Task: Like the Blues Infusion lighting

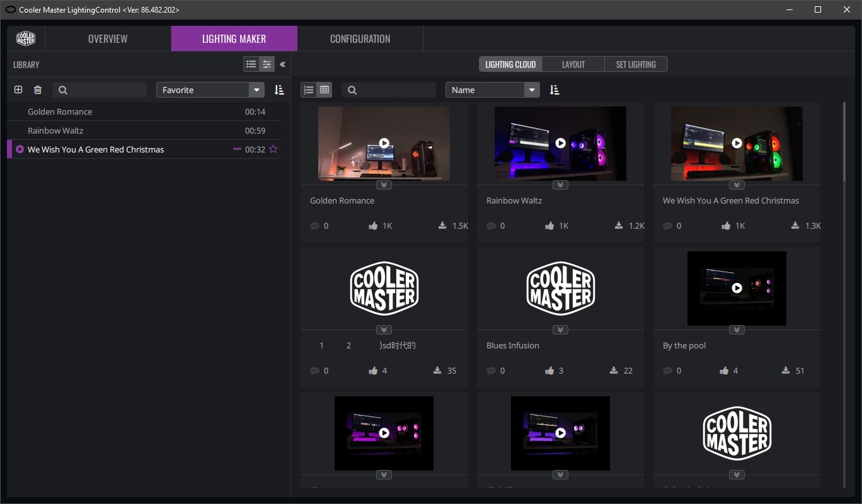Action: pyautogui.click(x=550, y=370)
